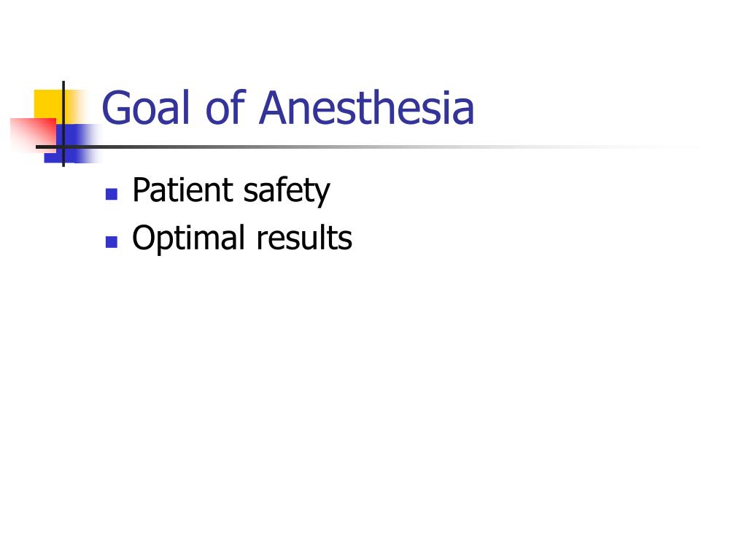This screenshot has height=560, width=747.
Task: Click the word Anesthesia in the title
Action: [x=366, y=108]
